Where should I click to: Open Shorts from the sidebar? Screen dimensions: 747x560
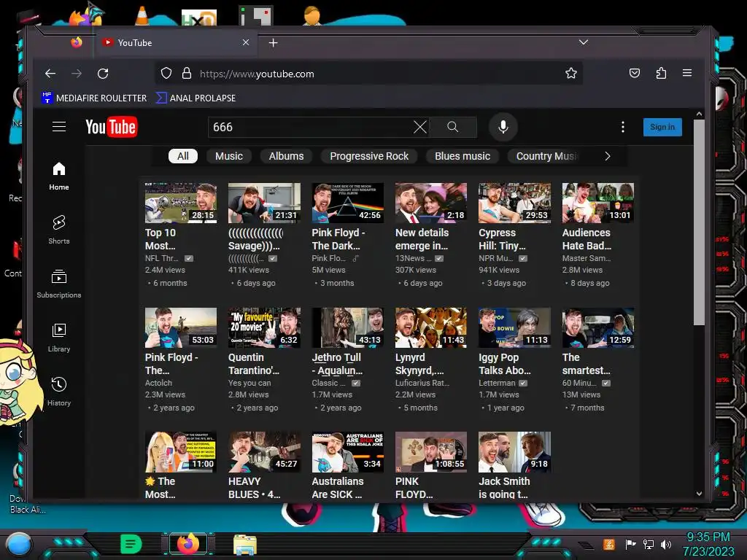tap(59, 230)
